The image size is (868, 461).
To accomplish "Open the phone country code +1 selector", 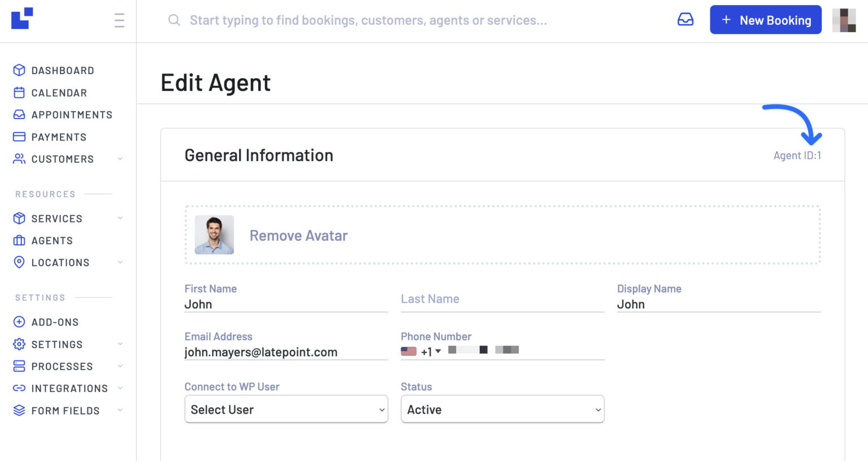I will 421,351.
